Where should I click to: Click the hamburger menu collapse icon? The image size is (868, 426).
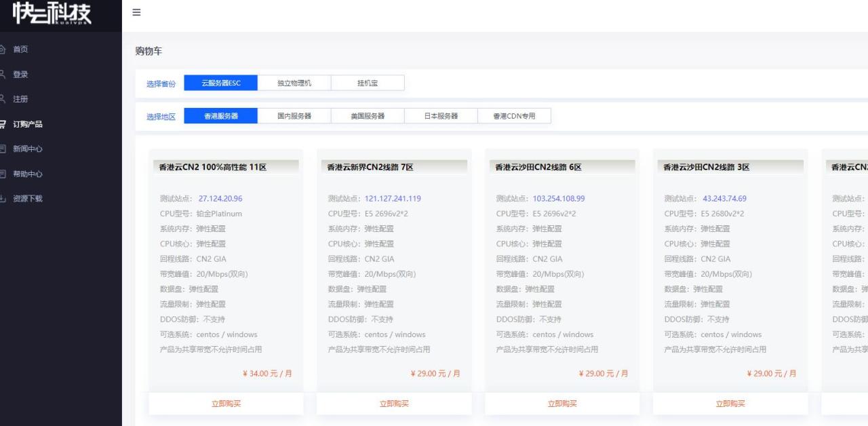[136, 13]
